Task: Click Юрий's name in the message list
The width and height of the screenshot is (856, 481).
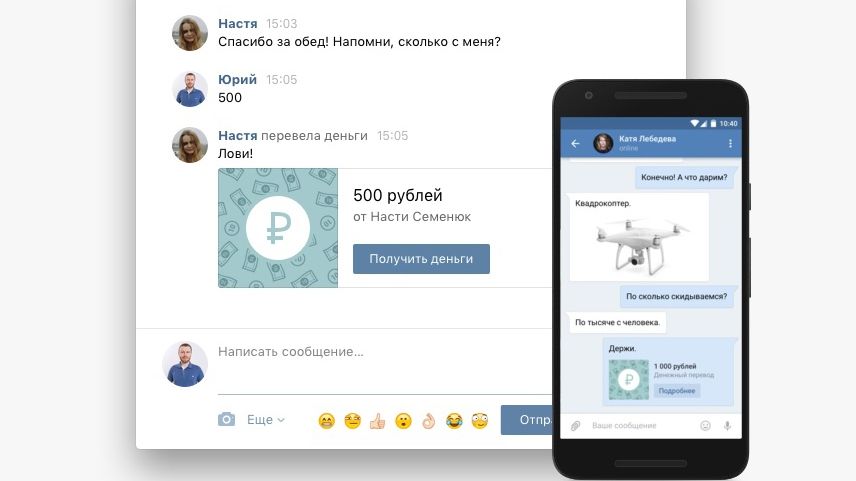Action: (237, 79)
